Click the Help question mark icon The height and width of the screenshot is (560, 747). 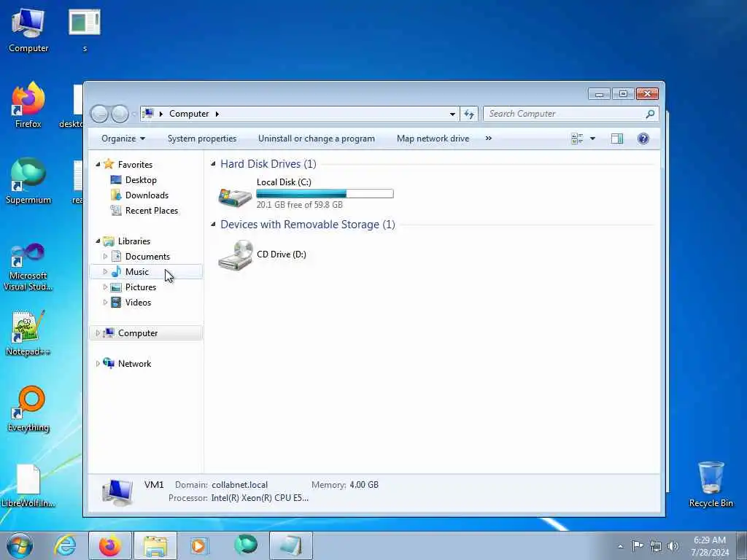[643, 139]
